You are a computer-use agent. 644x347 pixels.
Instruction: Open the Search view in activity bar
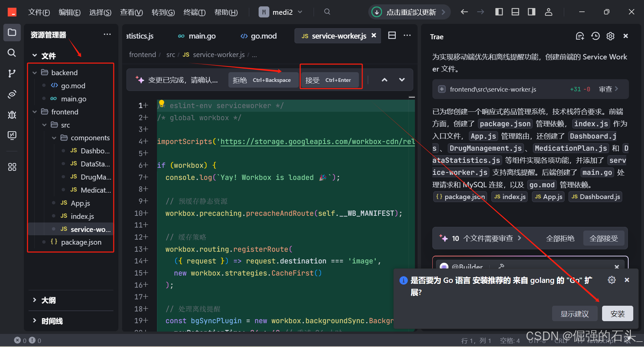[x=12, y=53]
